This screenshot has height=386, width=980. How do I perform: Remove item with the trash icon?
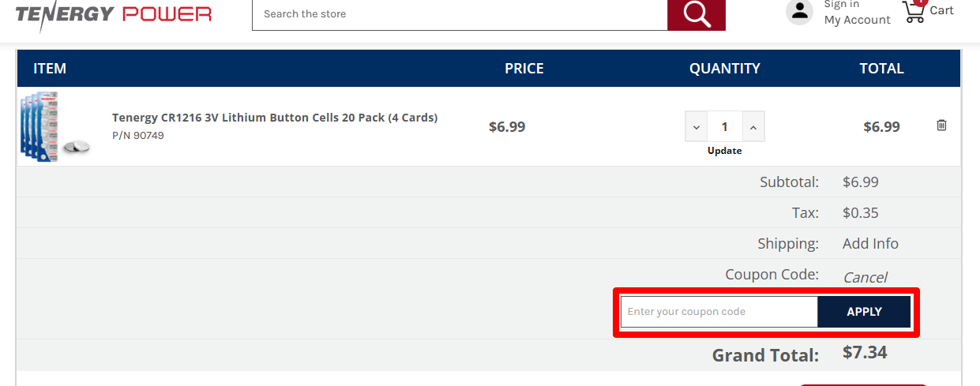pos(941,126)
